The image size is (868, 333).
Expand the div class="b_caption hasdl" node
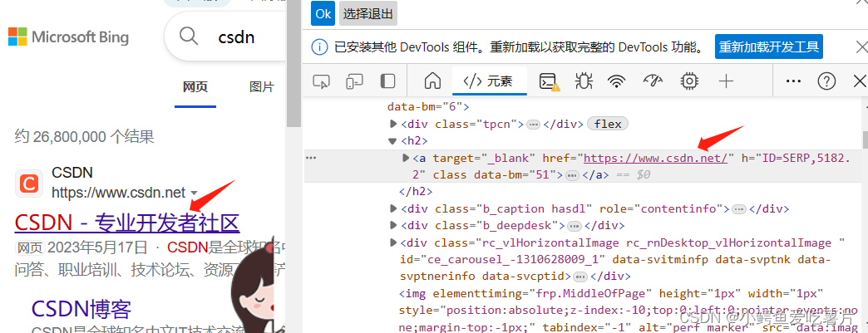393,209
